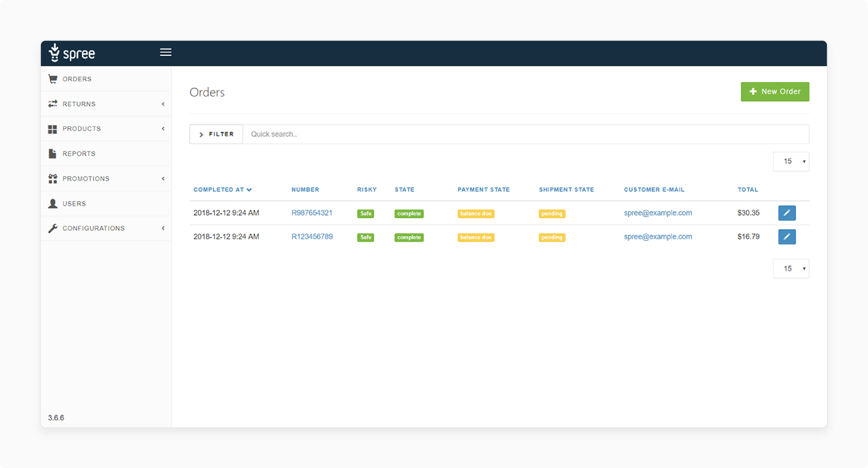Expand the Promotions submenu chevron
The width and height of the screenshot is (868, 468).
click(163, 179)
